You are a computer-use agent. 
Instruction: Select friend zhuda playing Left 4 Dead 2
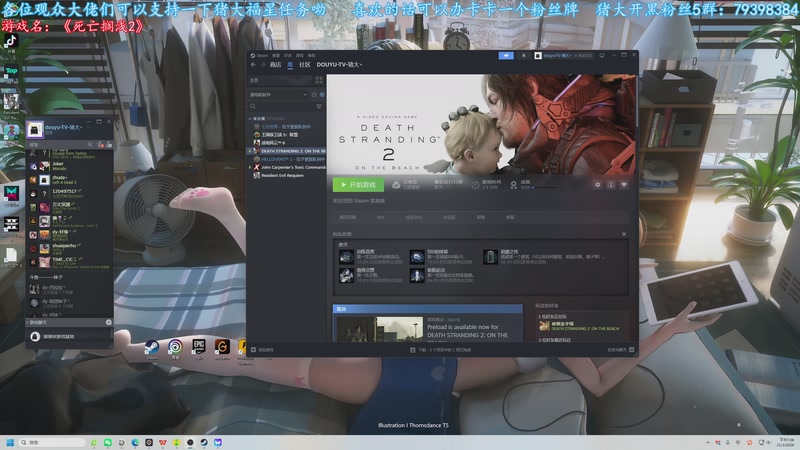click(69, 180)
